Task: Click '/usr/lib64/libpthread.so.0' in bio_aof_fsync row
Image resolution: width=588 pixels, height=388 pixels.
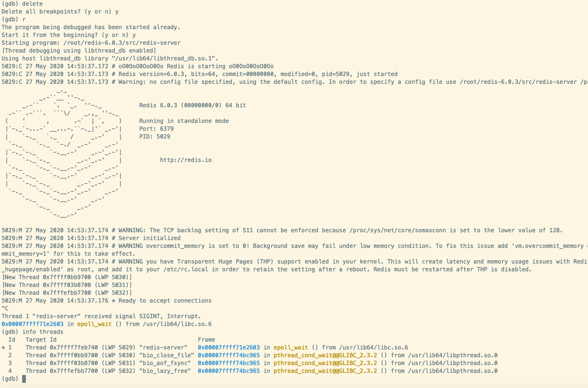Action: pos(453,363)
